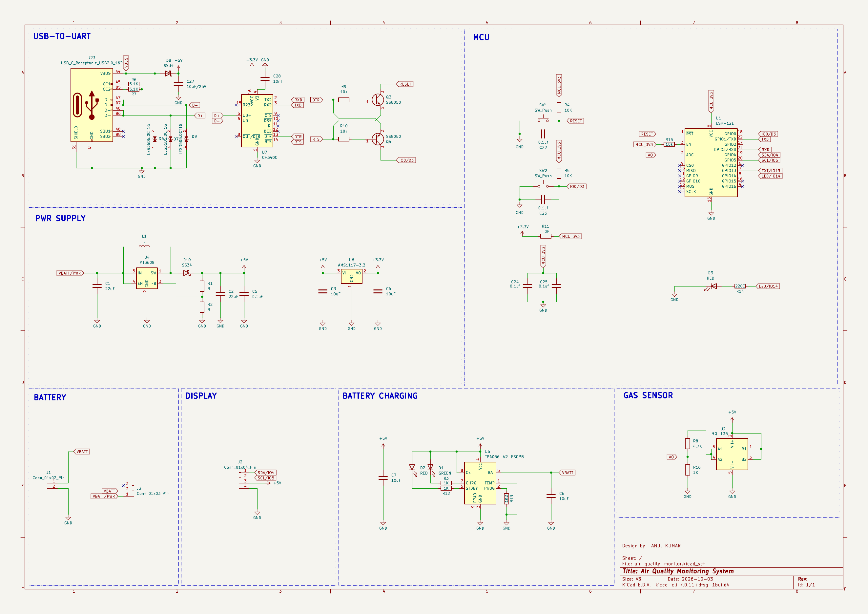The height and width of the screenshot is (614, 868).
Task: Pick the MT3608 U4 boost converter symbol
Action: click(147, 278)
